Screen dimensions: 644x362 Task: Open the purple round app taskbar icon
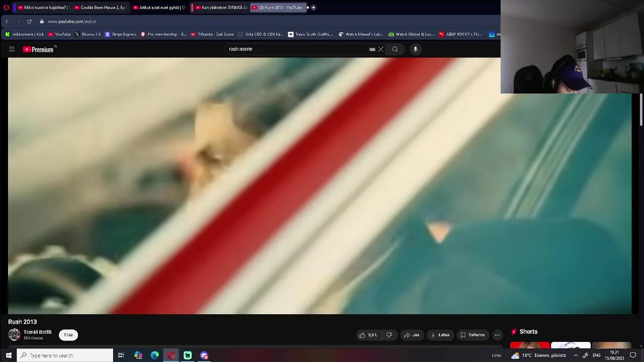coord(204,355)
